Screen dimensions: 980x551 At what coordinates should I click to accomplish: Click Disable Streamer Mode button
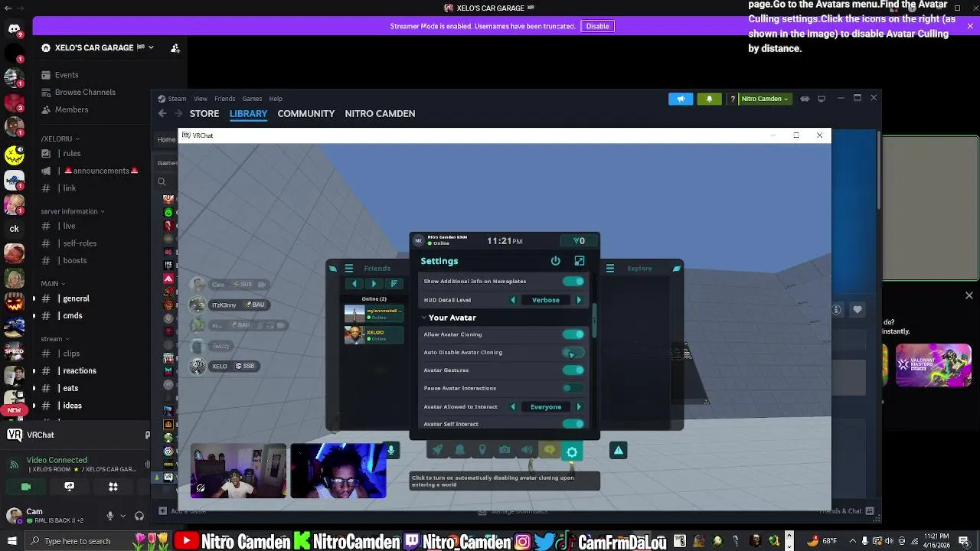(x=598, y=26)
